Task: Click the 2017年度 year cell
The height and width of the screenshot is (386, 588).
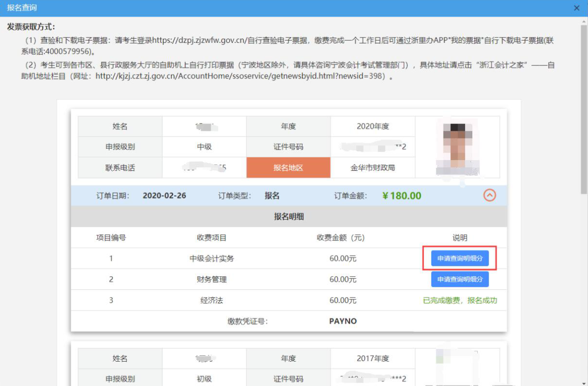Action: pyautogui.click(x=373, y=358)
